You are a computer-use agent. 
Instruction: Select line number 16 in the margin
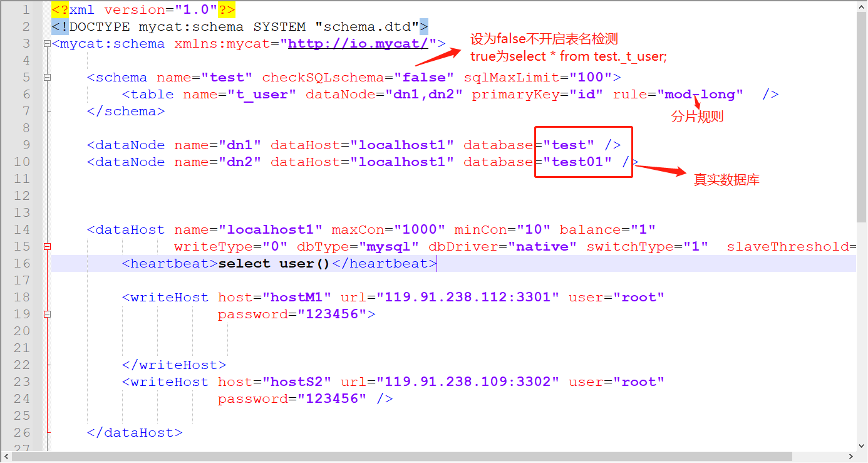coord(21,264)
